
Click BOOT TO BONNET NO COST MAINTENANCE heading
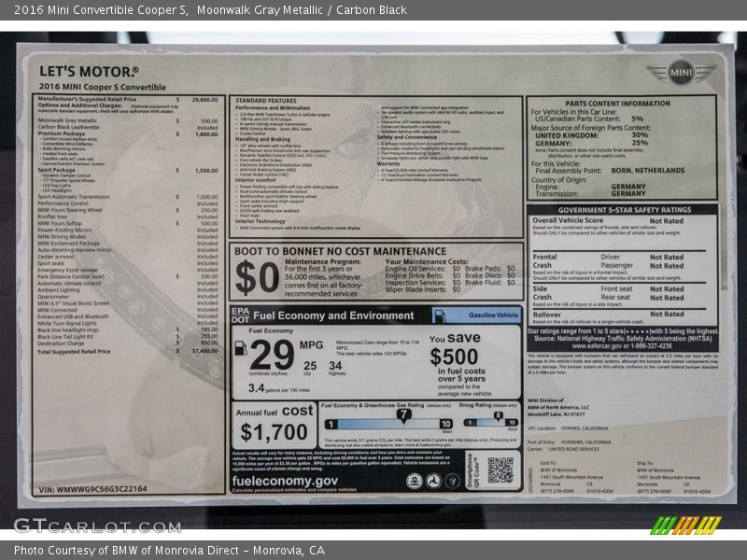pyautogui.click(x=341, y=251)
